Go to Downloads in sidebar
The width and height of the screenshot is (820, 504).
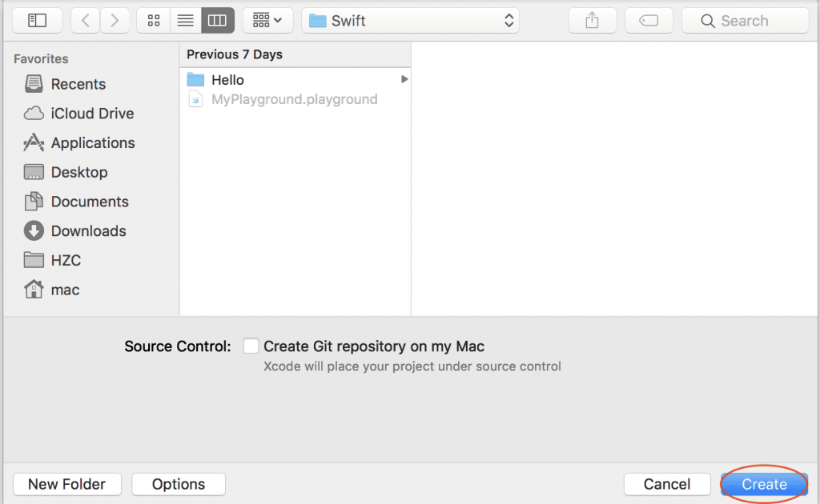tap(88, 231)
